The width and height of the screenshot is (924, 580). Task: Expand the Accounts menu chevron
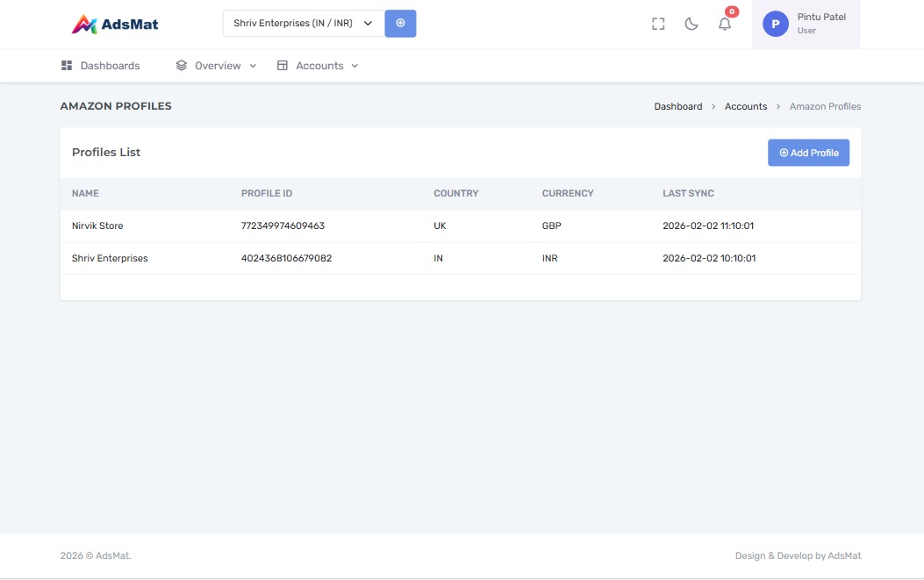[355, 66]
